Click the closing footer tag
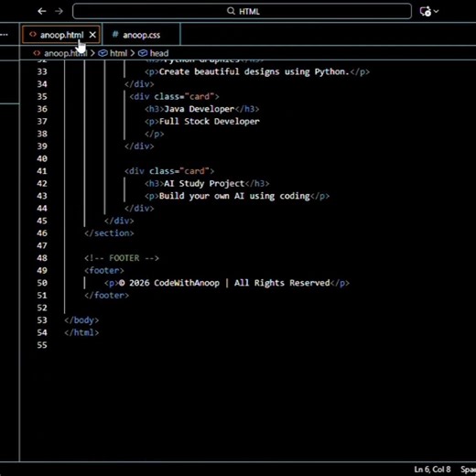Viewport: 476px width, 476px height. [106, 296]
